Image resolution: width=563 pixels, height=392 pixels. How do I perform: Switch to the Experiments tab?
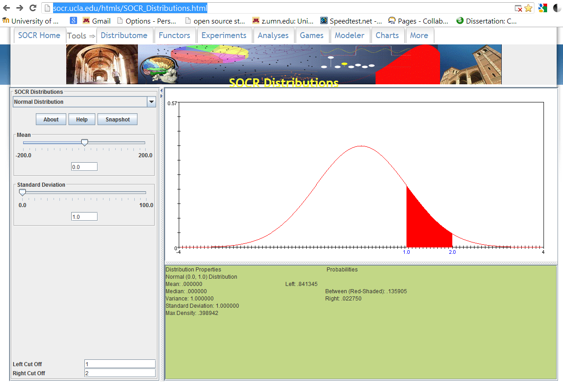(224, 35)
